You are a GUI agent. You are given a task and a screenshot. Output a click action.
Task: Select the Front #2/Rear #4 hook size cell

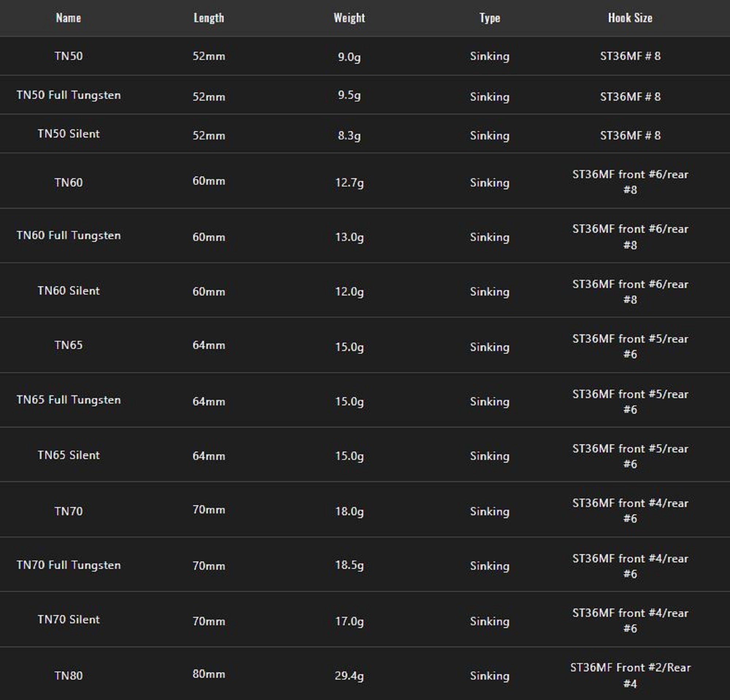pyautogui.click(x=630, y=676)
